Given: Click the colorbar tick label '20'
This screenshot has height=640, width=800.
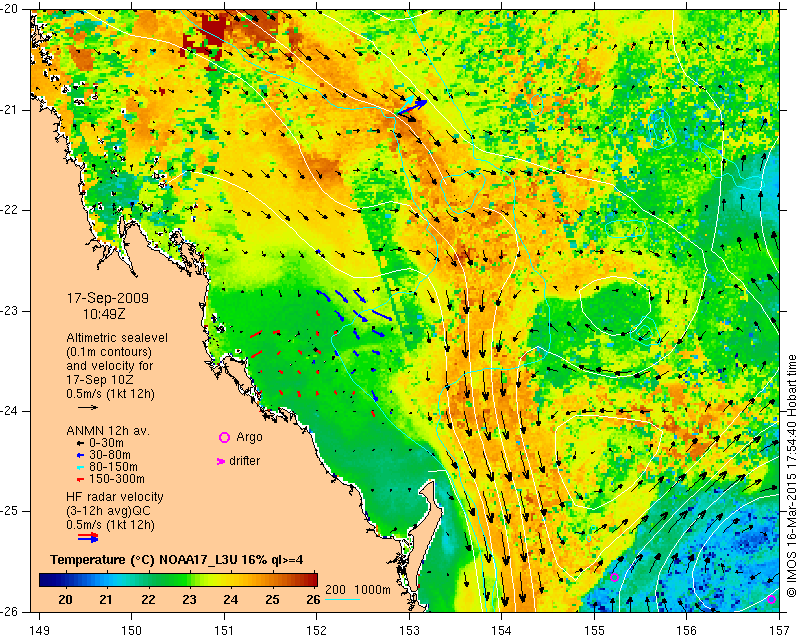Looking at the screenshot, I should [x=65, y=599].
